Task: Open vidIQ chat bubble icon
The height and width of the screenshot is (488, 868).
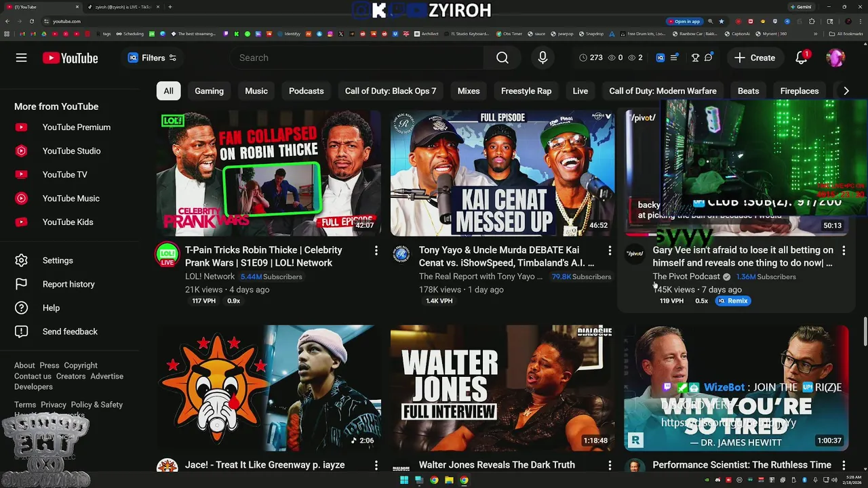Action: tap(709, 58)
